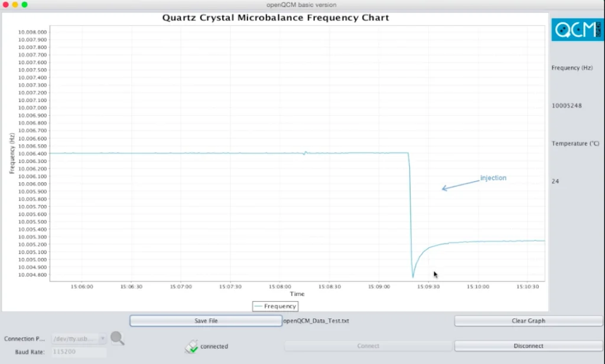Click the red close window button
This screenshot has height=364, width=605.
(5, 5)
